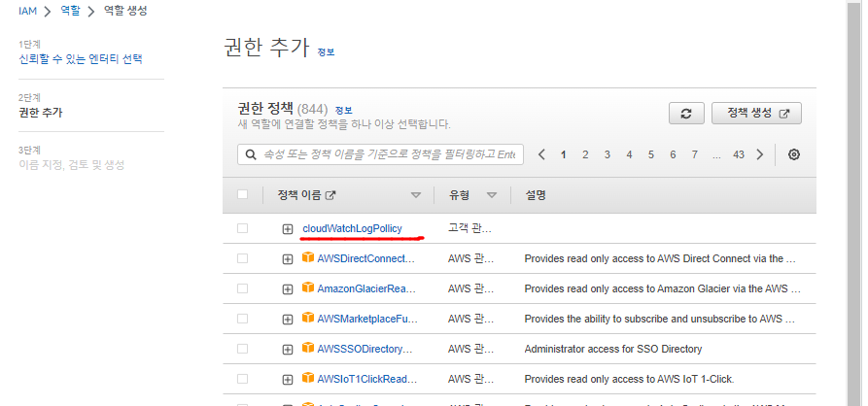Go to 역할 in the breadcrumb

(70, 11)
